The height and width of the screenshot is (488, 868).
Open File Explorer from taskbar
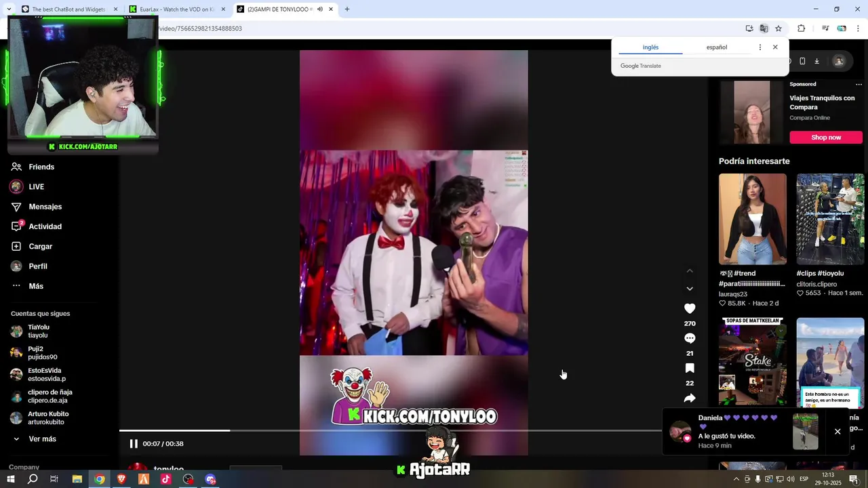77,479
